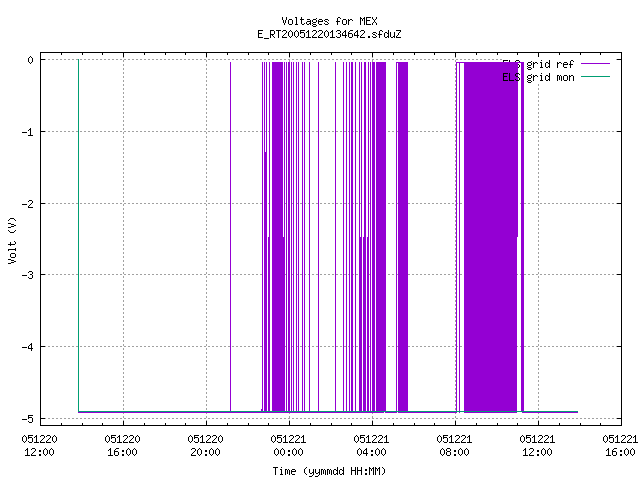
Task: Click x-axis label 051221 12:00
Action: 537,446
